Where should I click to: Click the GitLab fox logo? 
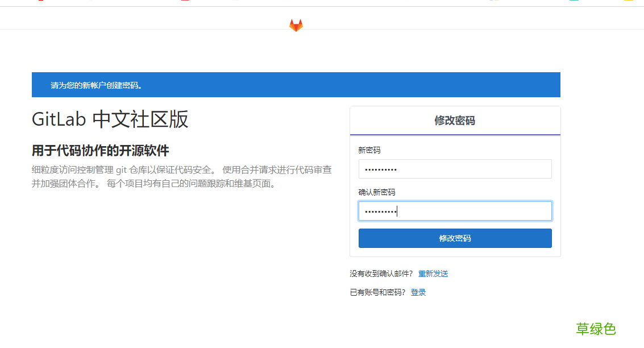[x=296, y=24]
